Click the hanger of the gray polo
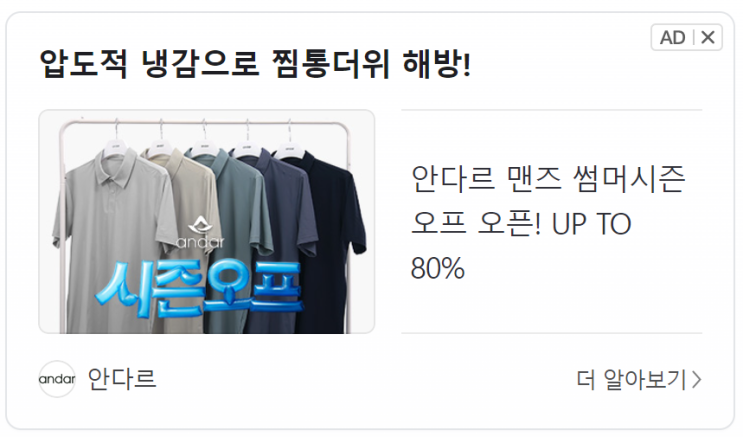The image size is (743, 437). 116,137
